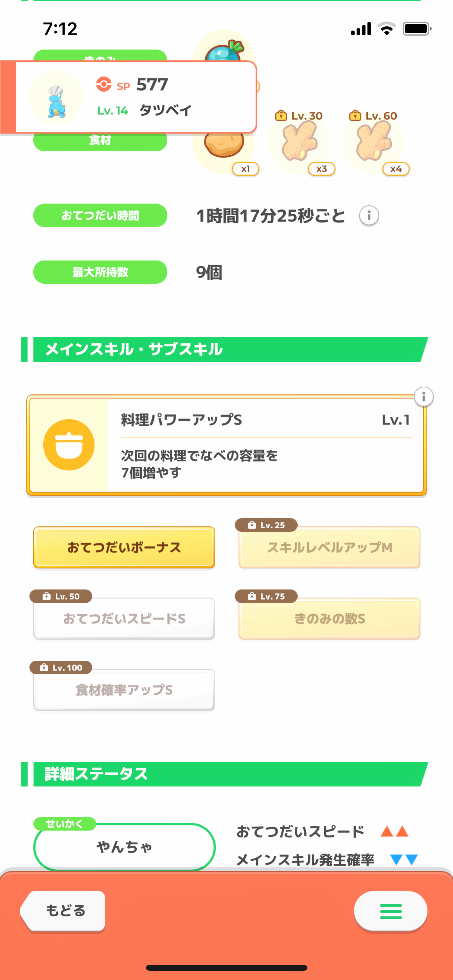Screen dimensions: 453x980
Task: Tap the Tatsubay Pokémon portrait
Action: tap(56, 97)
